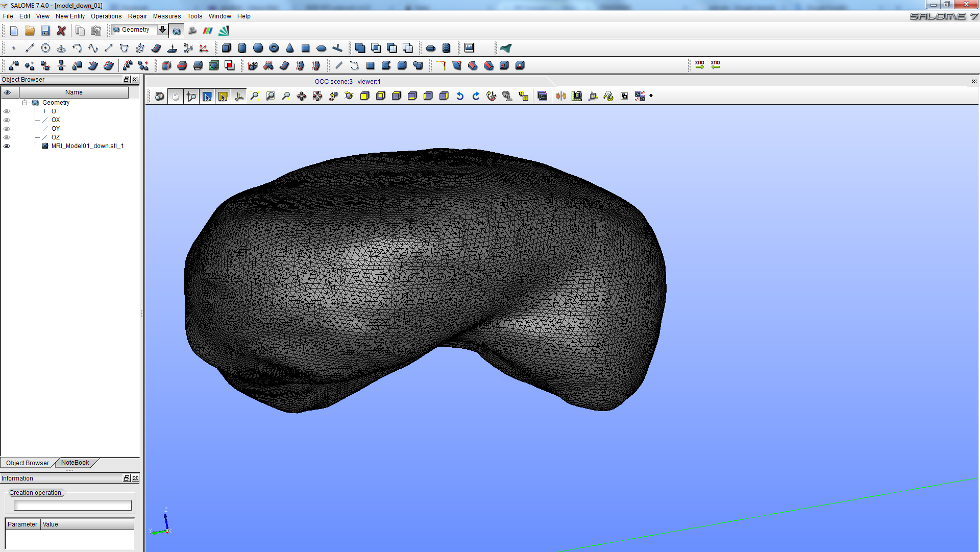Viewport: 980px width, 552px height.
Task: Create a sphere primitive
Action: coord(258,48)
